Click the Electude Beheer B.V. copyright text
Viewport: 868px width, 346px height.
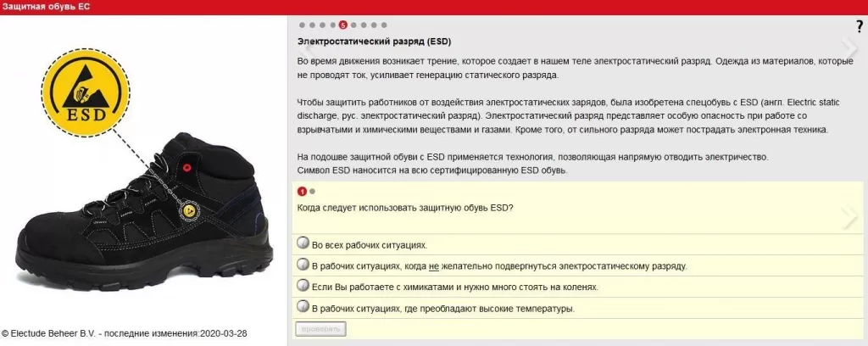pos(124,334)
